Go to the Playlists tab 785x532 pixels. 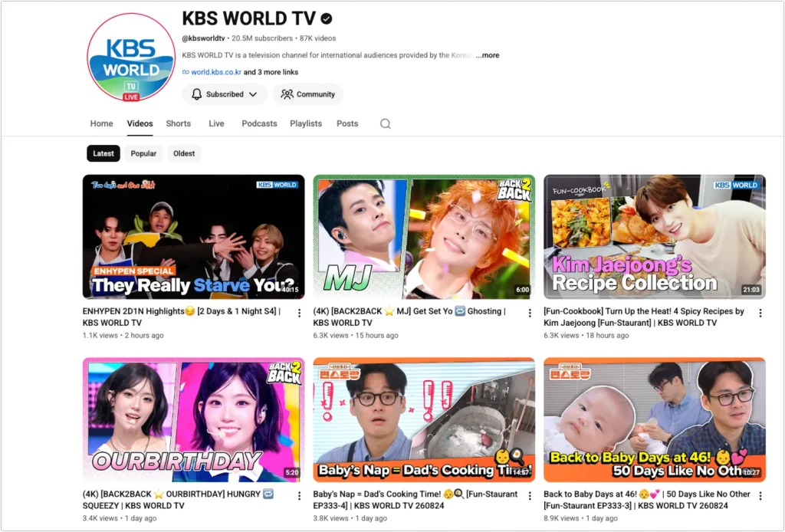pos(306,123)
